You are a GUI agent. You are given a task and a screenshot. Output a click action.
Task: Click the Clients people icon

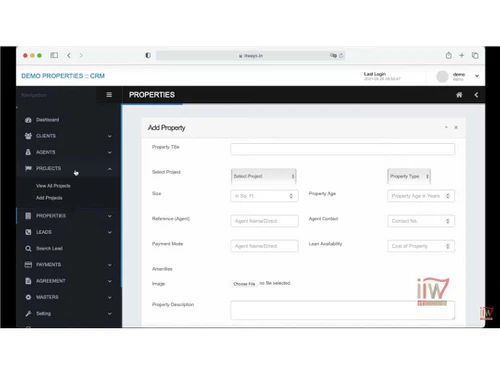tap(28, 136)
